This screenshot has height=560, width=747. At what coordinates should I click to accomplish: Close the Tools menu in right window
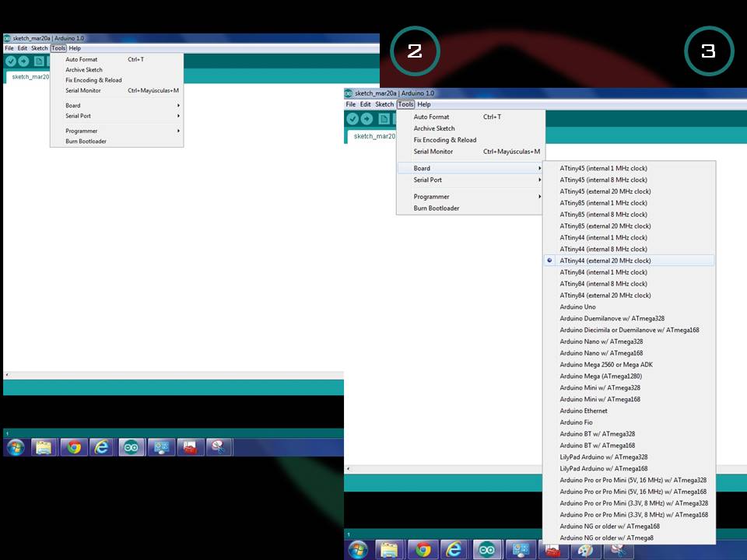406,104
